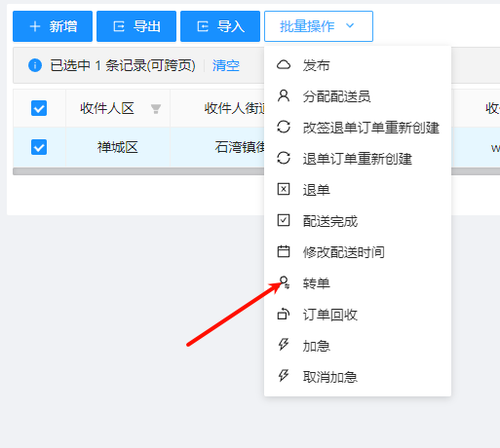Open the 收件人区 column filter funnel
Image resolution: width=500 pixels, height=448 pixels.
[x=156, y=109]
